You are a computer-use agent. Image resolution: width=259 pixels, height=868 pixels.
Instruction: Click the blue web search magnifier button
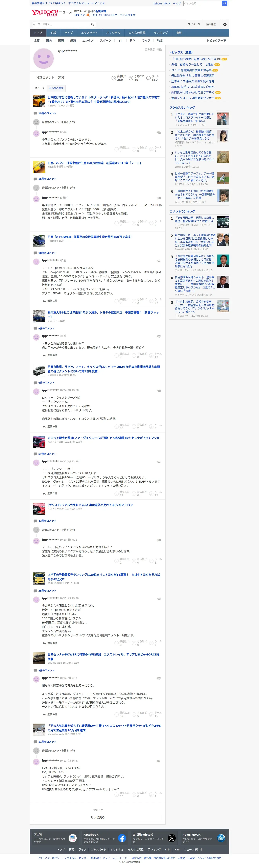(225, 3)
